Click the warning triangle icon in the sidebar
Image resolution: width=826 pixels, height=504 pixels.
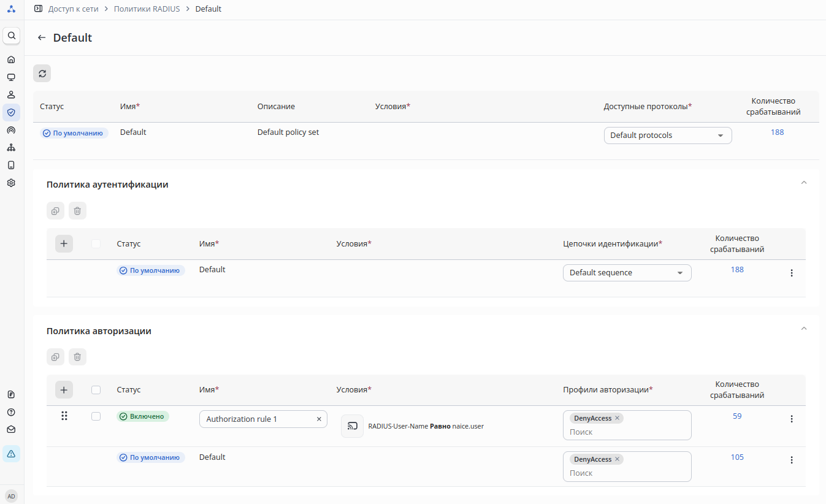click(x=11, y=454)
